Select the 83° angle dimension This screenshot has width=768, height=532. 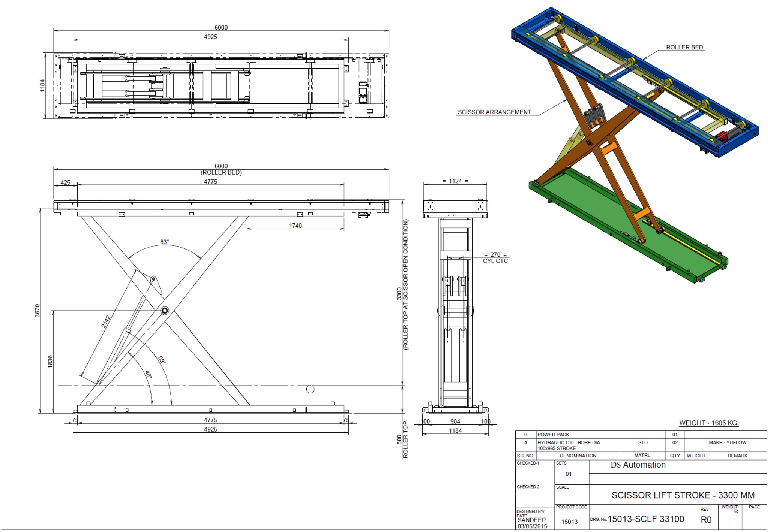pyautogui.click(x=164, y=242)
